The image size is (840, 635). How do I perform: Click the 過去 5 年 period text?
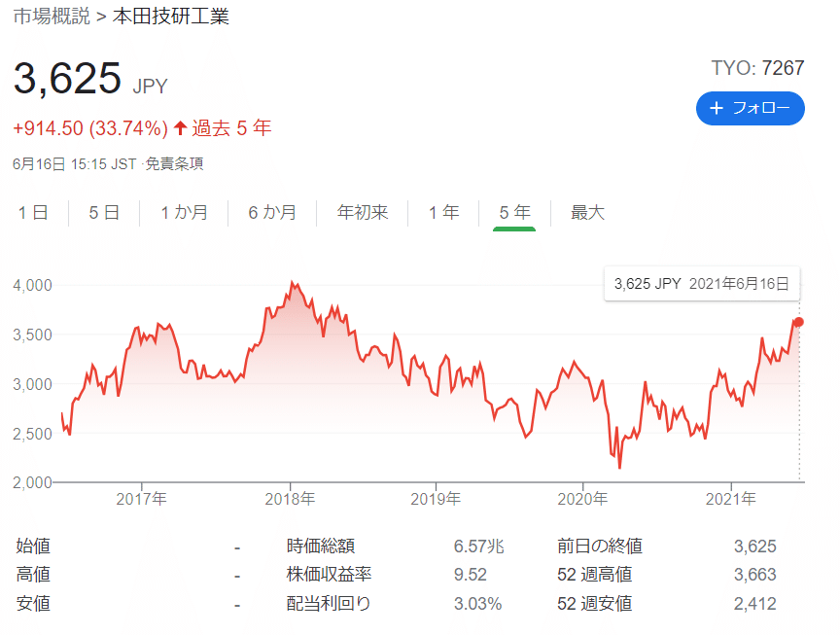(x=231, y=128)
